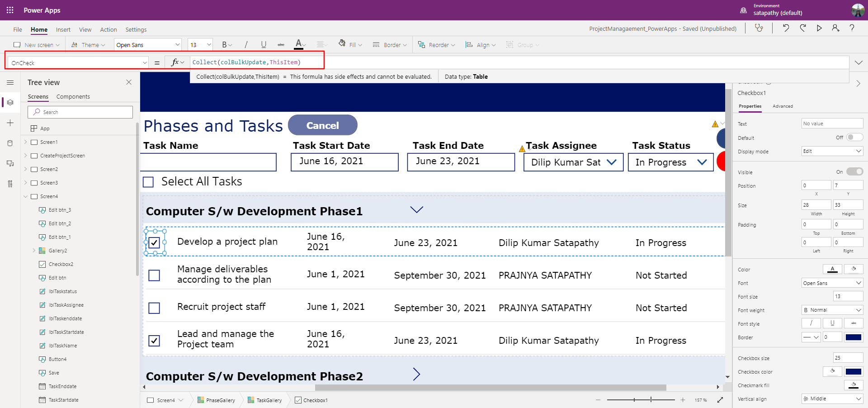868x408 pixels.
Task: Open the Insert panel from left rail
Action: tap(10, 123)
